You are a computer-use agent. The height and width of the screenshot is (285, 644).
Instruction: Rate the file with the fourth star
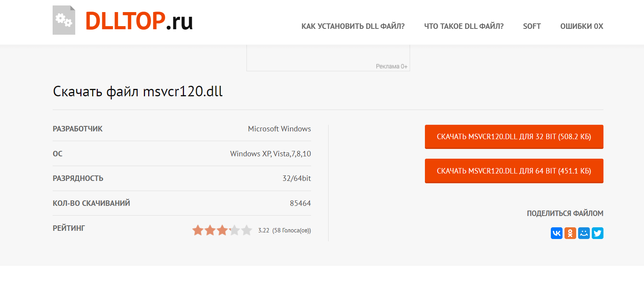pyautogui.click(x=235, y=230)
